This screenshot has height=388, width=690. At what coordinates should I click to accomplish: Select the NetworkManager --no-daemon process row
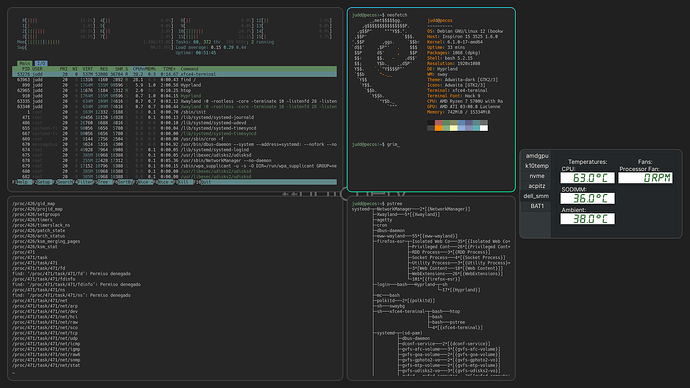[175, 161]
